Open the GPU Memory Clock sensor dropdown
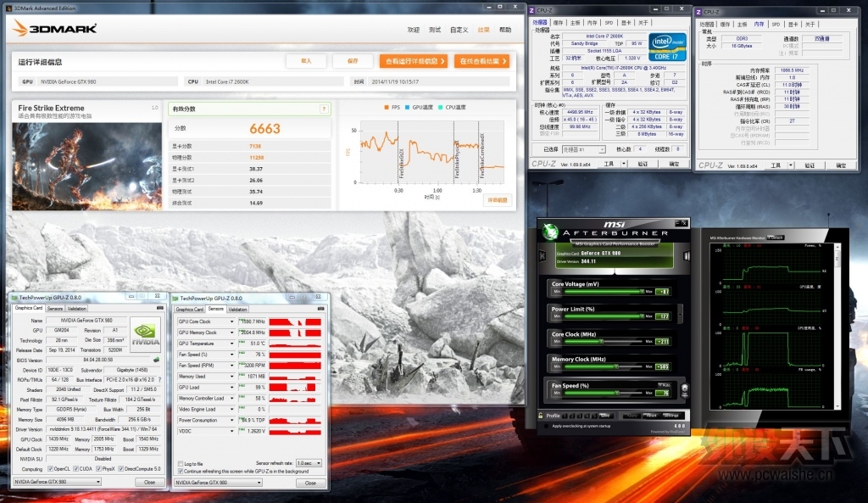 click(231, 333)
